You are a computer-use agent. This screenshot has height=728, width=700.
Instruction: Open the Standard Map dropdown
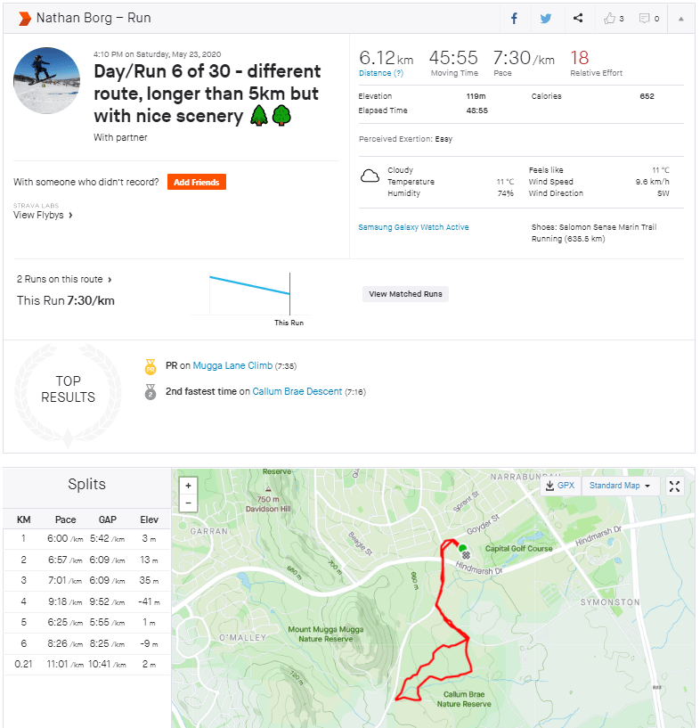tap(619, 486)
